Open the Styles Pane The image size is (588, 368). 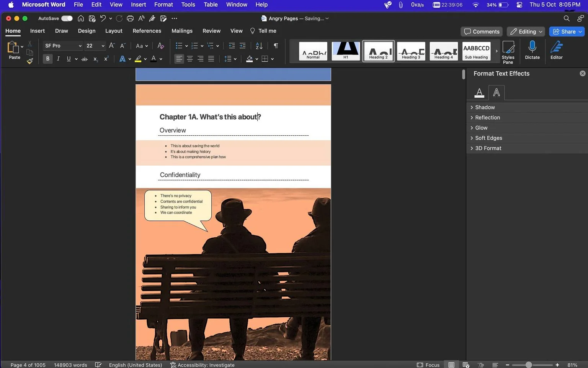(x=508, y=52)
